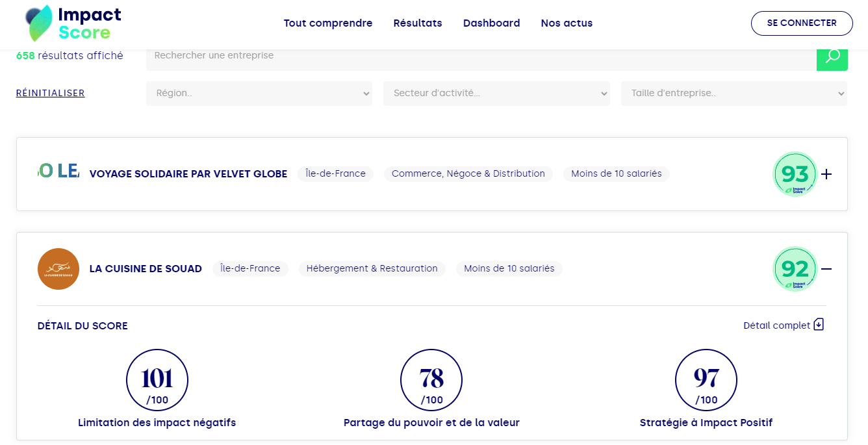The image size is (868, 445).
Task: Click the RÉINITIALISER link
Action: tap(51, 93)
